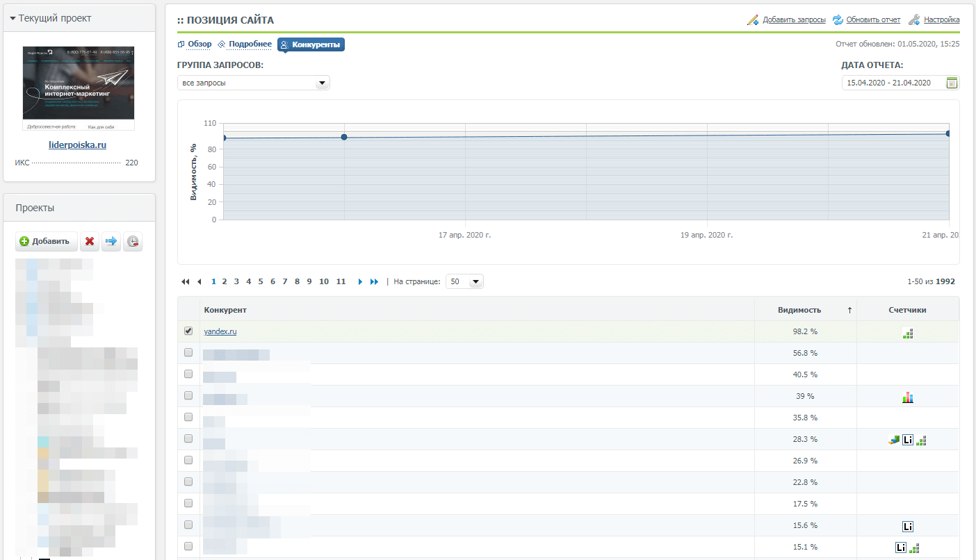
Task: Click the Видимость column header
Action: click(799, 311)
